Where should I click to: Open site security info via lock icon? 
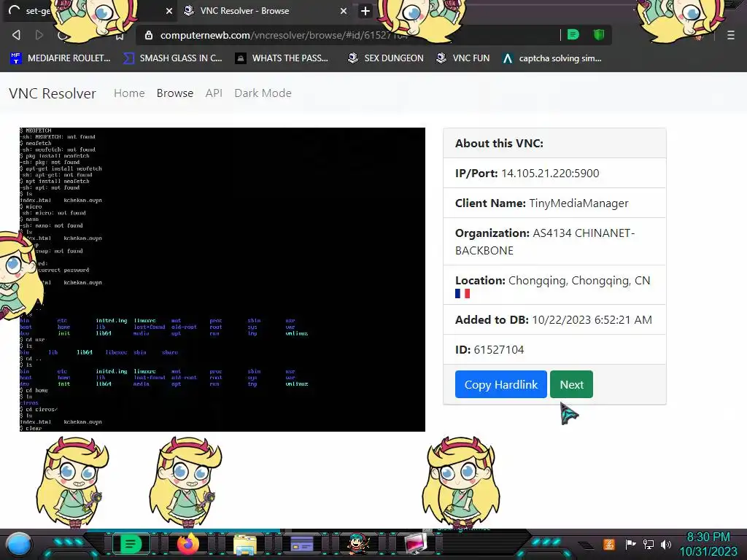pyautogui.click(x=149, y=35)
